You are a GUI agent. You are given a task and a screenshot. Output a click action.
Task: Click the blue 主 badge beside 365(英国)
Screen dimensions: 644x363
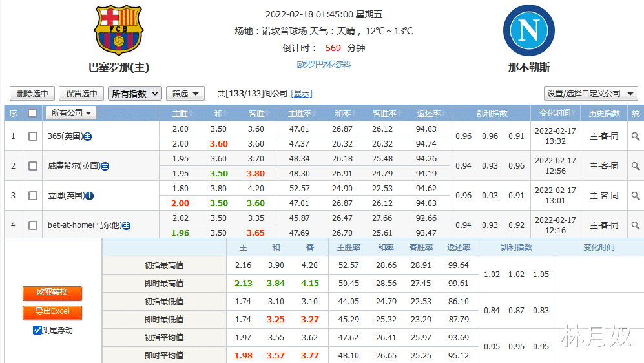[x=87, y=137]
